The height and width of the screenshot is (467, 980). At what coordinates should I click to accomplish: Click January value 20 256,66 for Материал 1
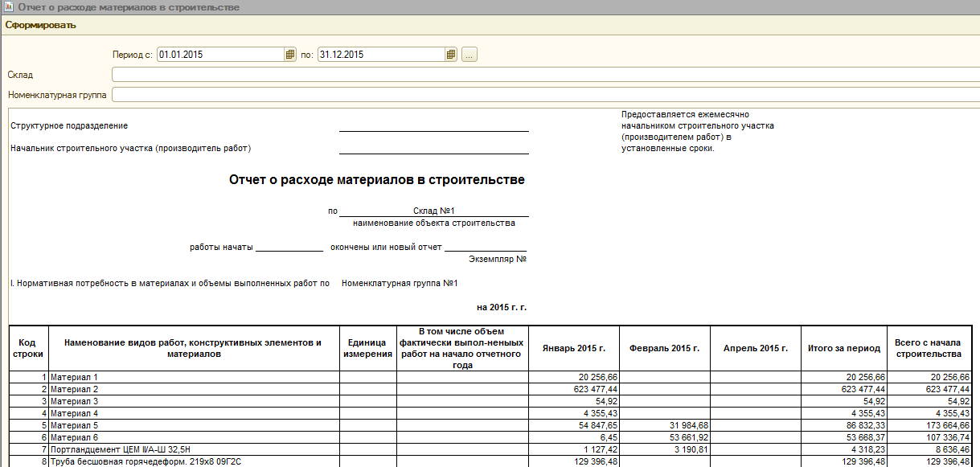click(x=597, y=377)
